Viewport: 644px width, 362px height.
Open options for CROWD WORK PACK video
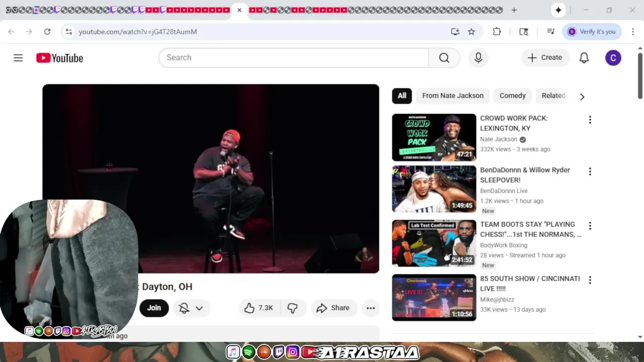coord(590,120)
